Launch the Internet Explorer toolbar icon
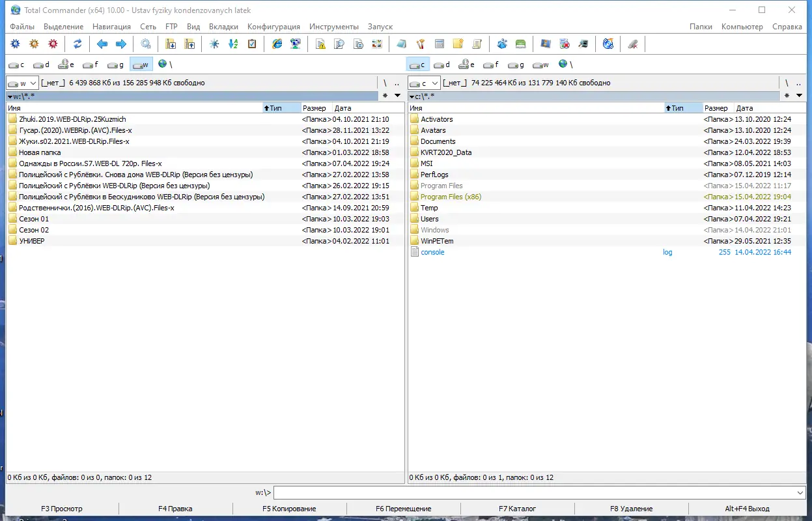 pyautogui.click(x=277, y=44)
